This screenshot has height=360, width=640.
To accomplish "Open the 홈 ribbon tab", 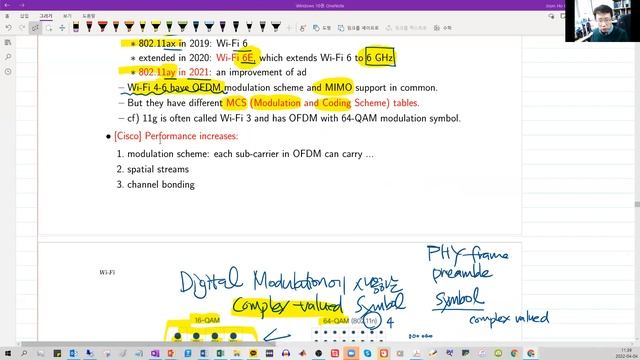I will (x=7, y=16).
